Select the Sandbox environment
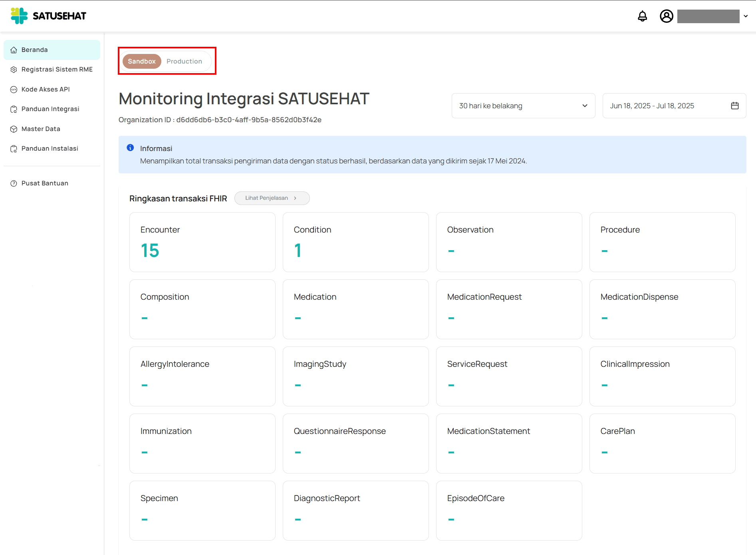The height and width of the screenshot is (555, 756). pos(142,61)
